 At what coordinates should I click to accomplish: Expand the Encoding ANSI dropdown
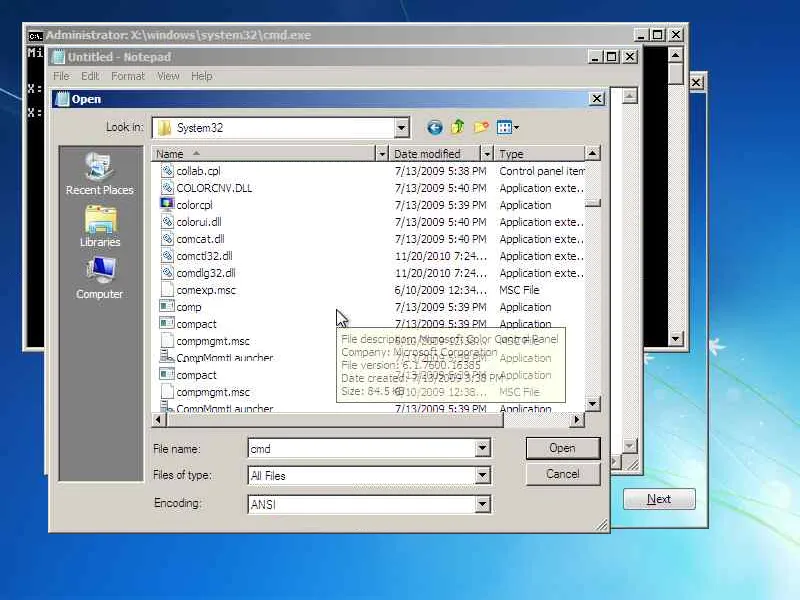click(482, 504)
